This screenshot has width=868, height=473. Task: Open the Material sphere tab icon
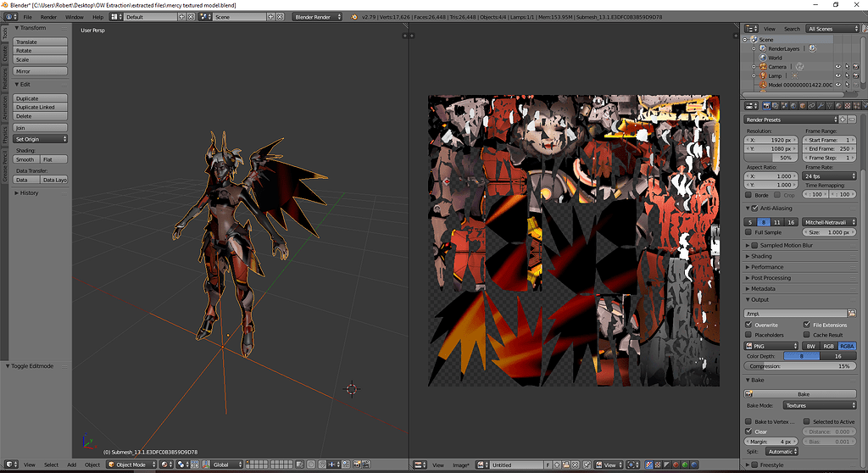tap(838, 106)
